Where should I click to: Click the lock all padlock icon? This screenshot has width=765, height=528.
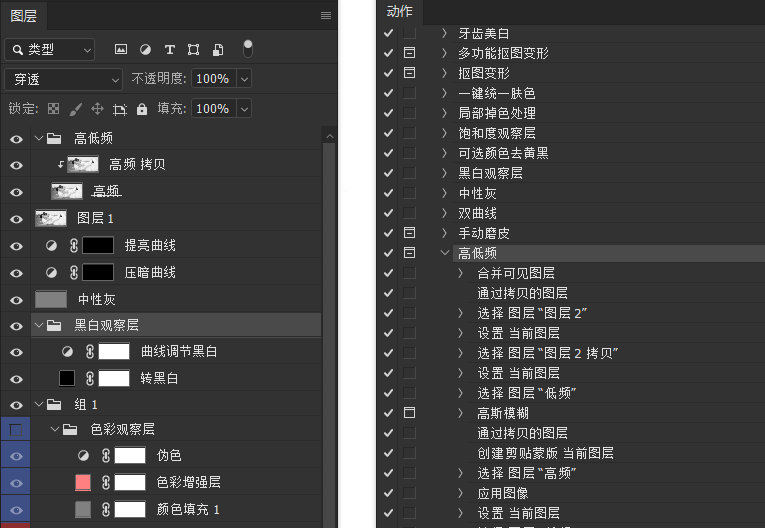point(141,108)
